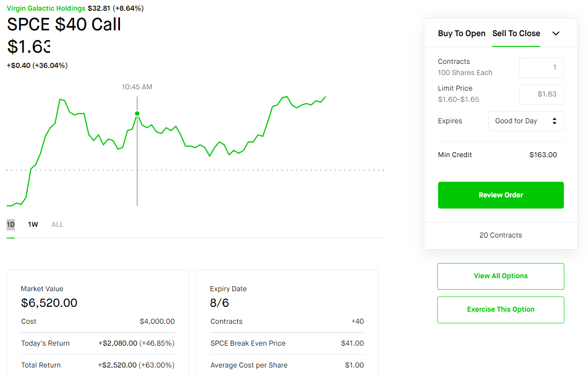
Task: Edit the Contracts quantity field
Action: pos(541,67)
